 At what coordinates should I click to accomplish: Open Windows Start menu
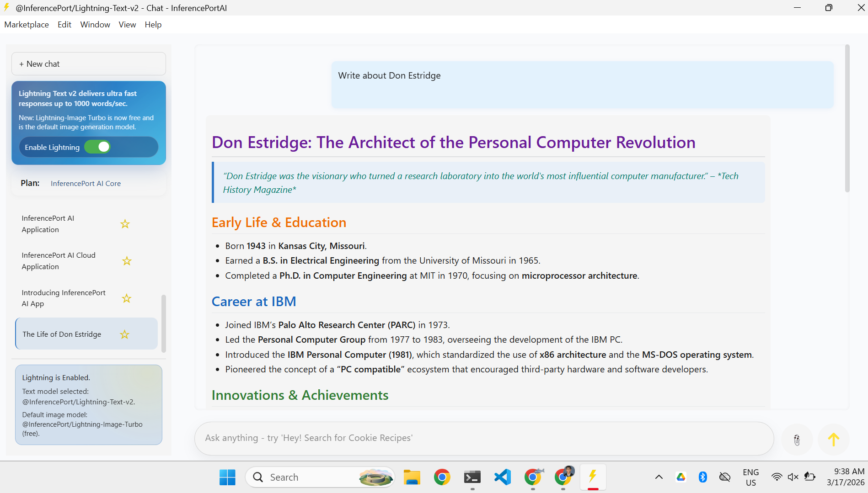tap(227, 477)
